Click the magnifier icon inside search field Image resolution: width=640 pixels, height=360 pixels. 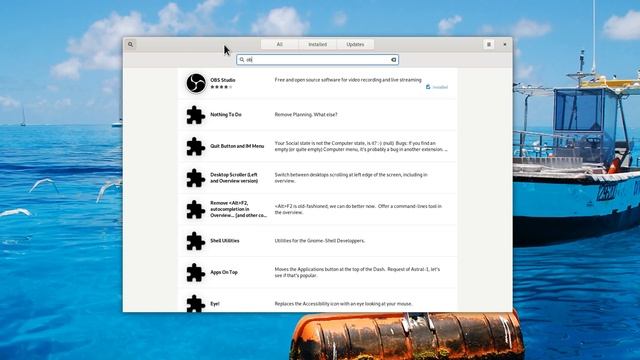pos(242,60)
